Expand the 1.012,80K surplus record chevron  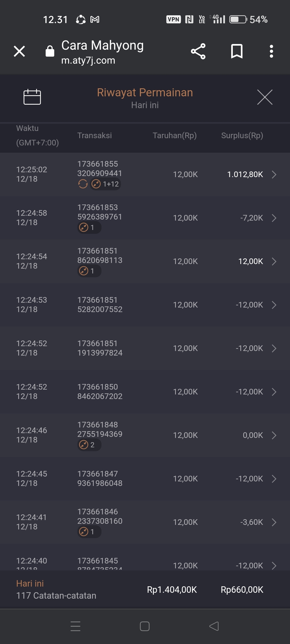coord(274,174)
